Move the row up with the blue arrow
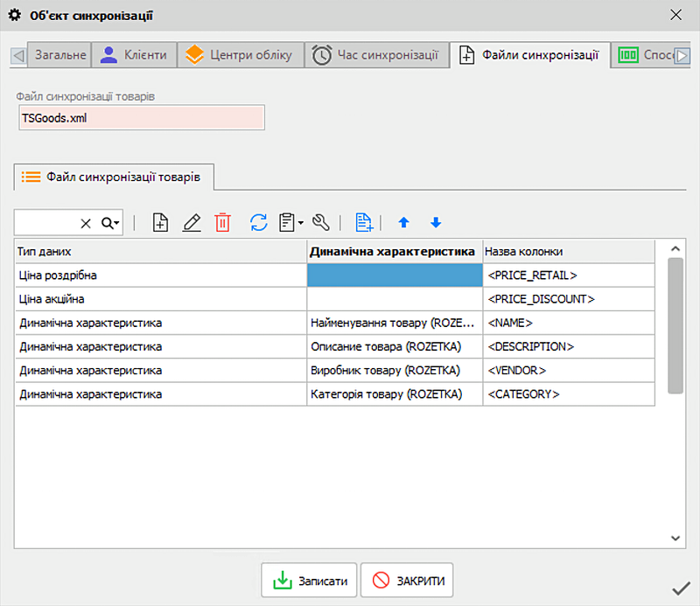Image resolution: width=700 pixels, height=606 pixels. coord(403,222)
